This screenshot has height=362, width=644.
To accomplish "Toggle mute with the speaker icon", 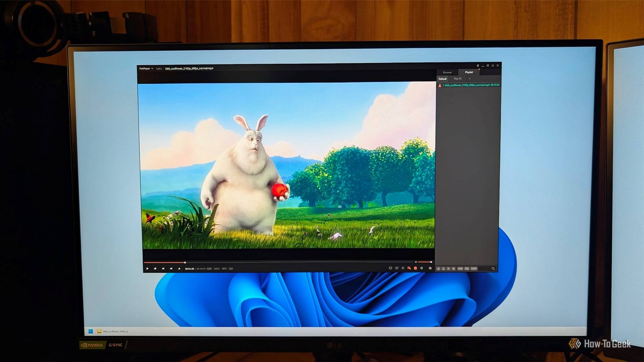I will (x=416, y=262).
